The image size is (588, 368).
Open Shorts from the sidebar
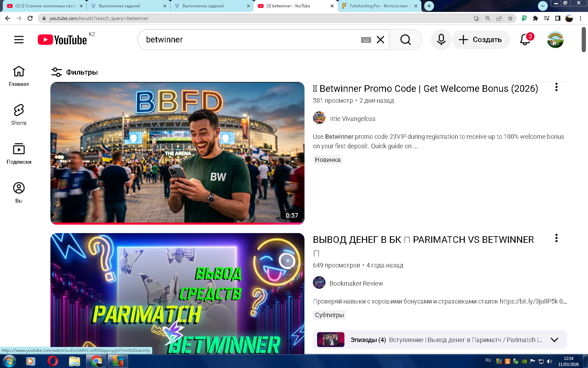point(19,115)
